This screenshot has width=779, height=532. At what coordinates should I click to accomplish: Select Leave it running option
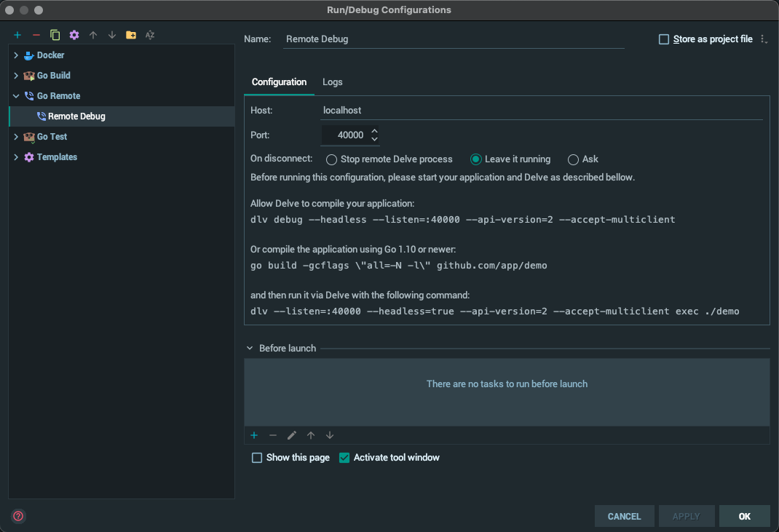click(475, 159)
